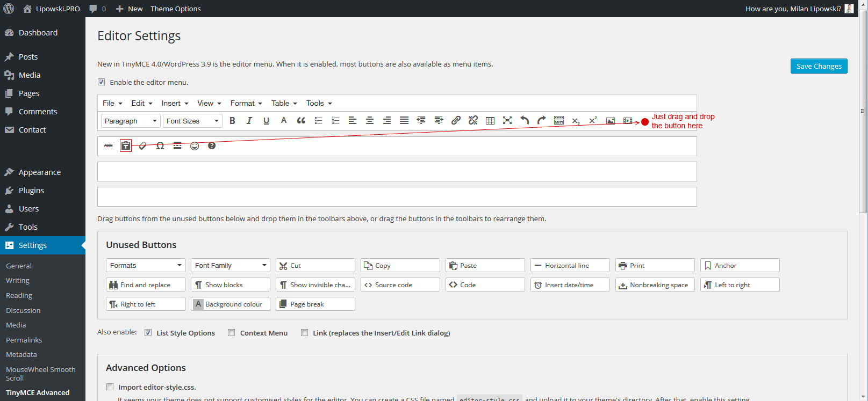Screen dimensions: 868x401
Task: Open the Permalinks settings link
Action: click(24, 340)
